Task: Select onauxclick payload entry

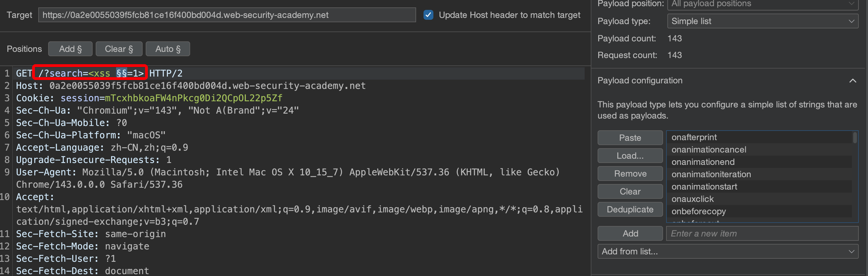Action: tap(692, 199)
